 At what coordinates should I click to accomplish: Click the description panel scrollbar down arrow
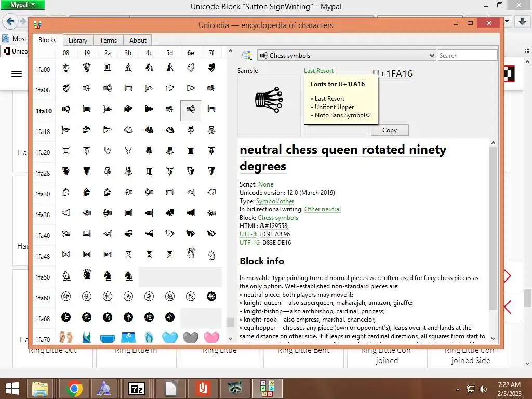(494, 338)
